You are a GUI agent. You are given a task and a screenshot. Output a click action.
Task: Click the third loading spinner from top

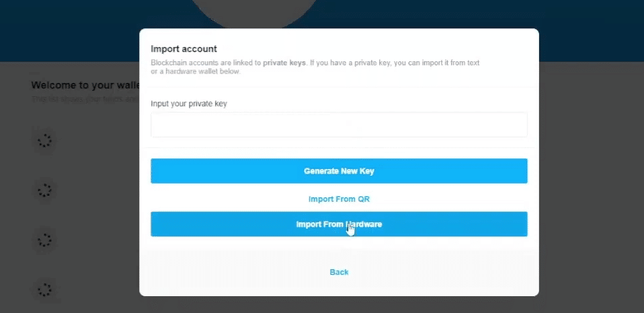(45, 240)
